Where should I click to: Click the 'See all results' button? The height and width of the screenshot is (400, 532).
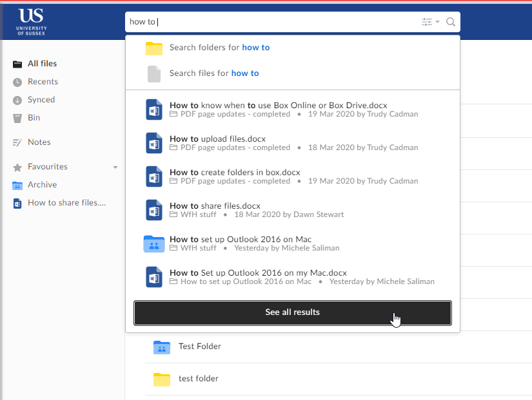click(293, 313)
